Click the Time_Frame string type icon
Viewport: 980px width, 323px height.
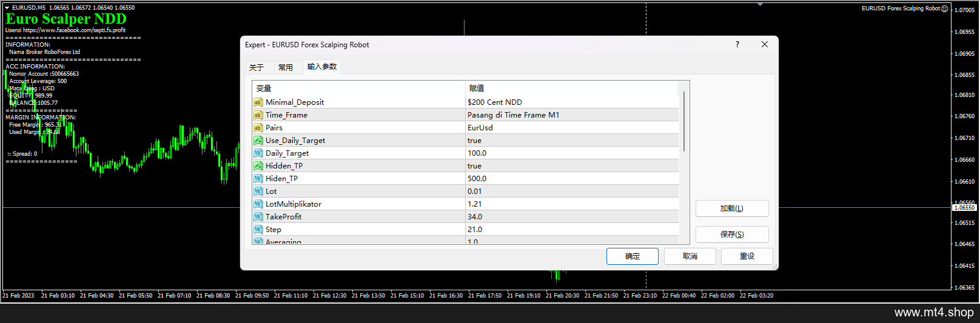pyautogui.click(x=258, y=115)
